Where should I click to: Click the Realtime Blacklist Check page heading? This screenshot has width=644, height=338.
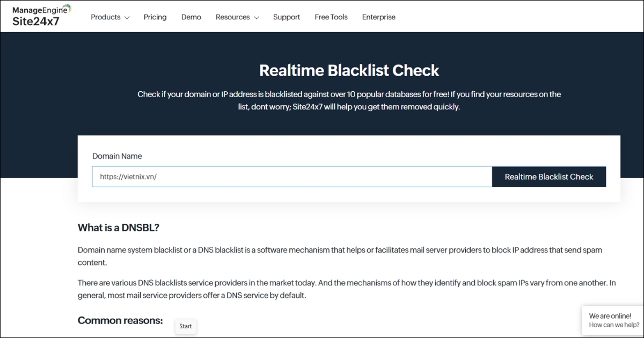tap(349, 70)
